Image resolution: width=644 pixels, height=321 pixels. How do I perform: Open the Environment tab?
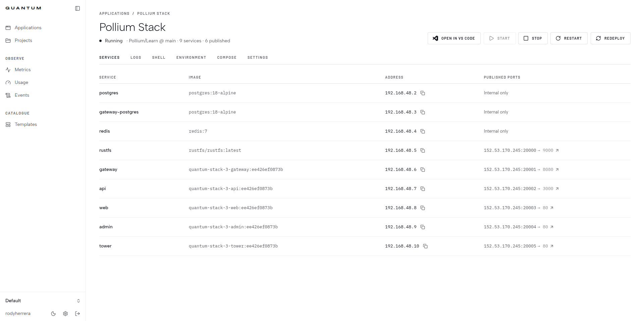(191, 57)
